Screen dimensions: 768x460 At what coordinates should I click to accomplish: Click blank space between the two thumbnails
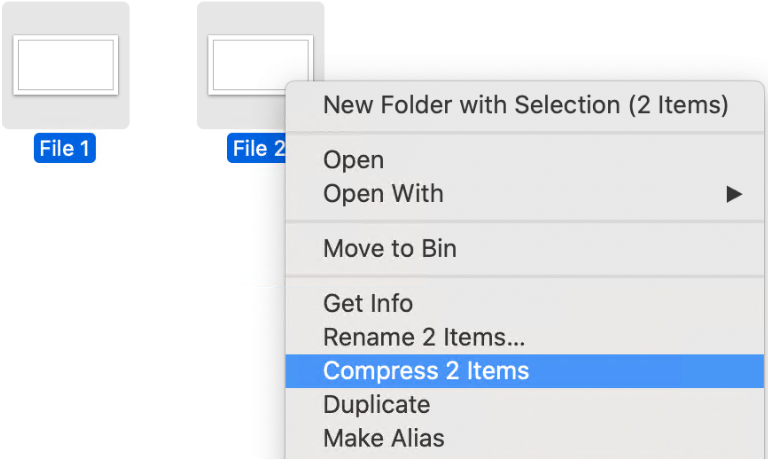coord(163,65)
